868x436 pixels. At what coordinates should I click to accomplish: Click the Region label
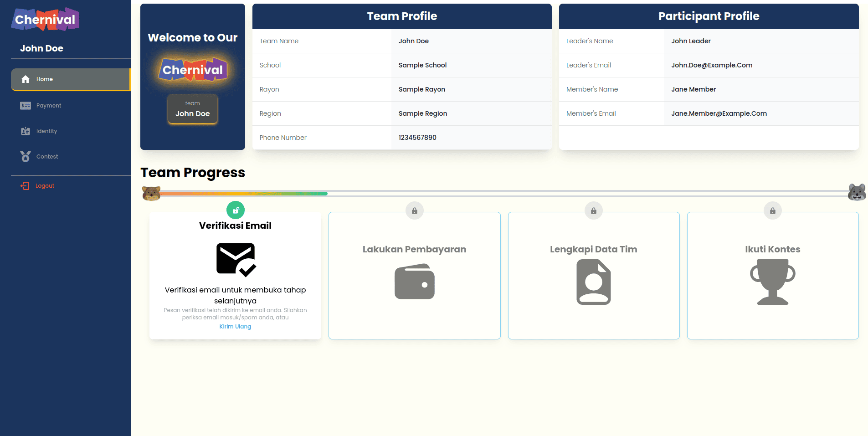pos(270,113)
